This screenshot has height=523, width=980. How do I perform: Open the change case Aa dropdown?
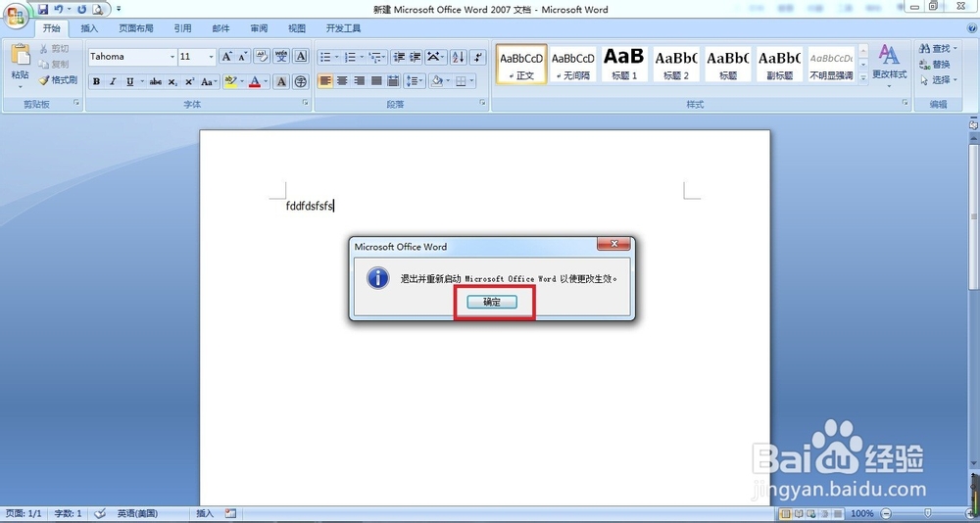click(x=210, y=82)
